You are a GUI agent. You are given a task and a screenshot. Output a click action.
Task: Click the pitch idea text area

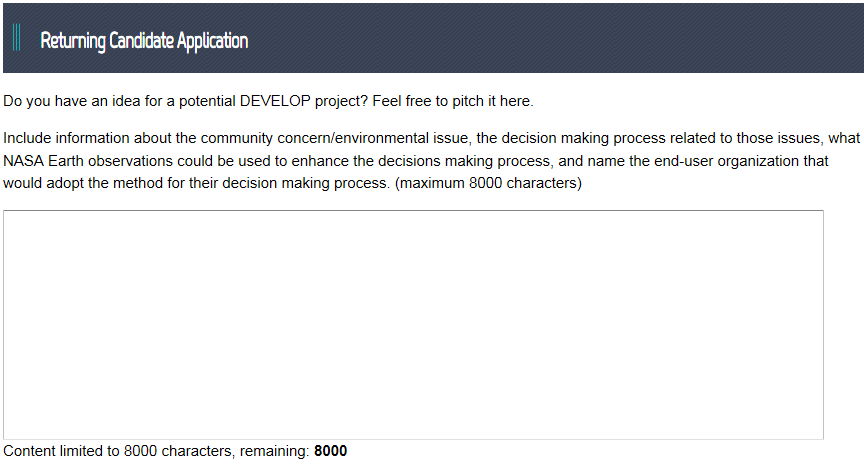(413, 324)
